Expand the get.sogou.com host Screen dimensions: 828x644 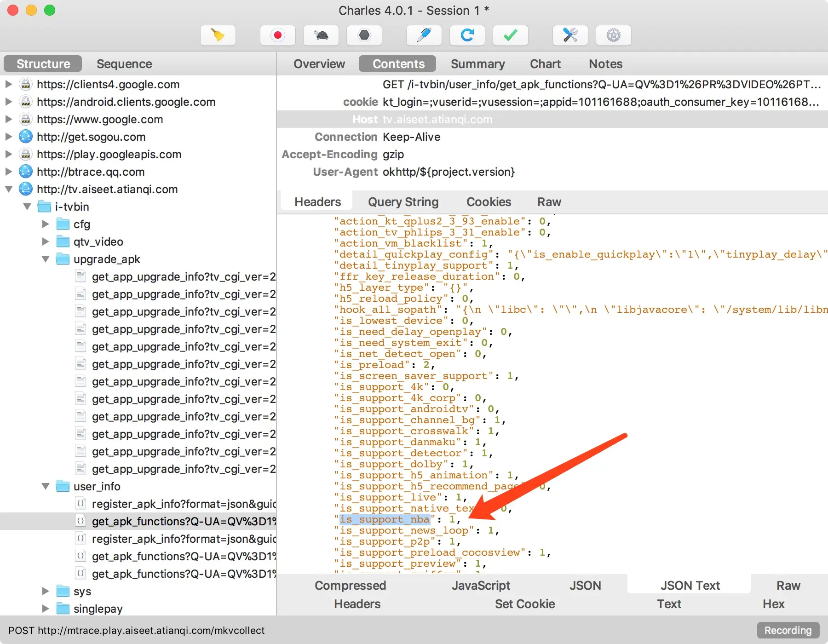point(9,137)
